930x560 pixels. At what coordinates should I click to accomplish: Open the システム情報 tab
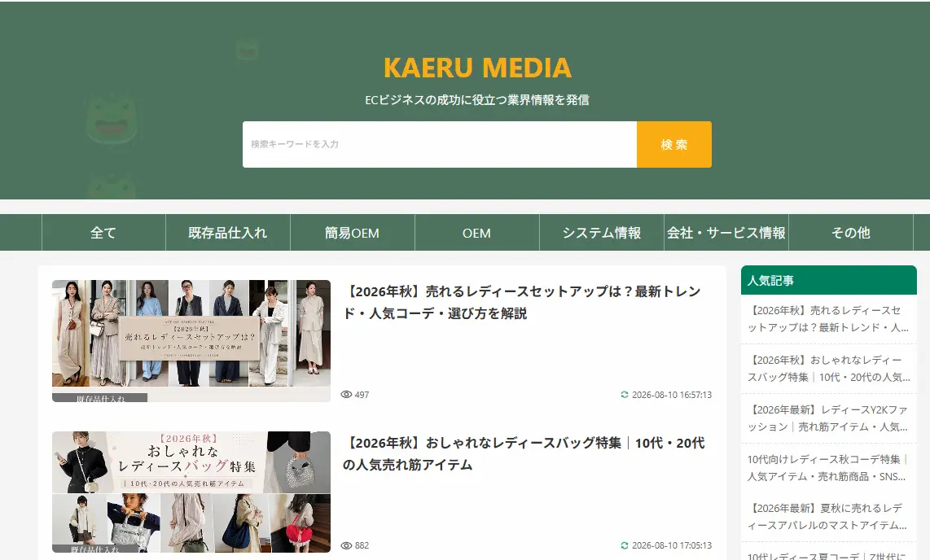602,232
